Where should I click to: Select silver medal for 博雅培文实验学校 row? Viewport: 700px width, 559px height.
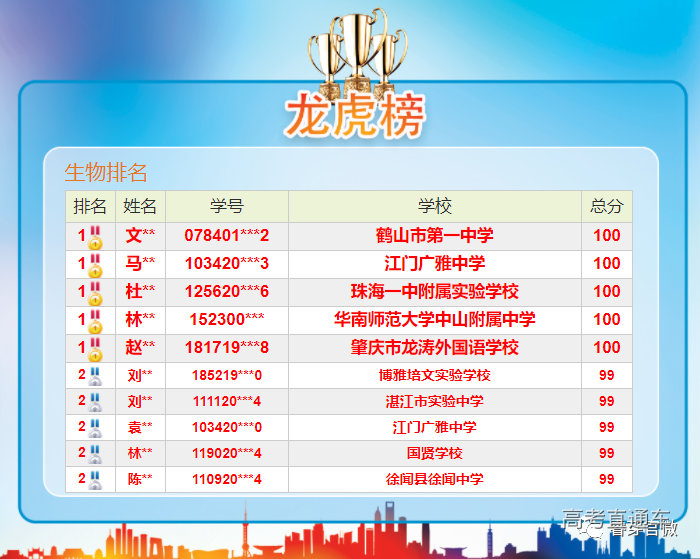[95, 376]
